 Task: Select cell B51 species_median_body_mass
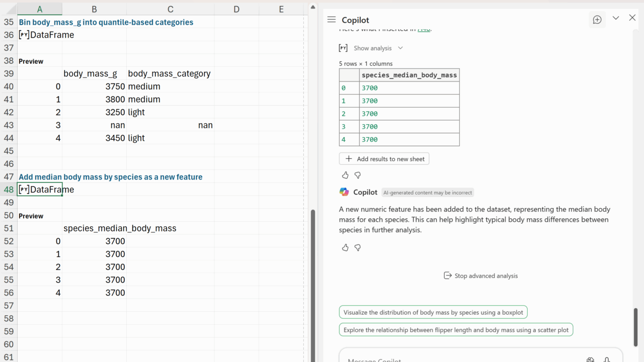point(94,228)
